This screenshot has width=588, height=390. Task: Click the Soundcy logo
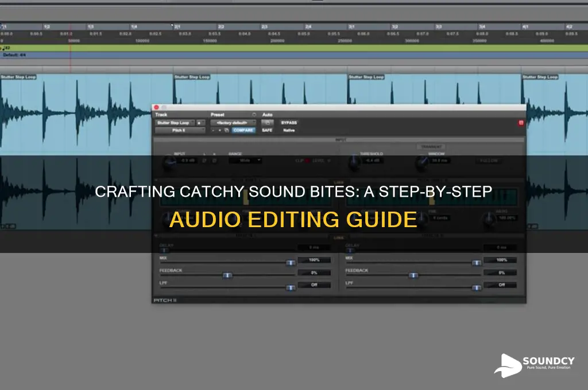535,365
